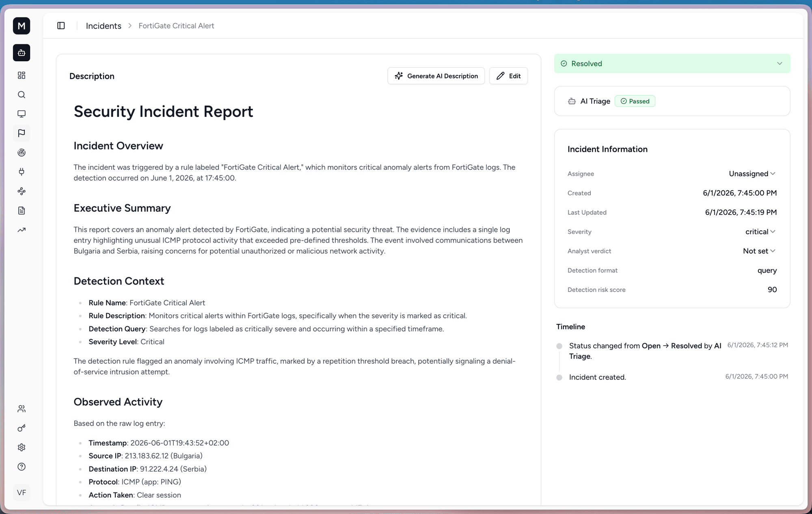Click the Severity Level Critical bullet
The image size is (812, 514).
(x=126, y=342)
